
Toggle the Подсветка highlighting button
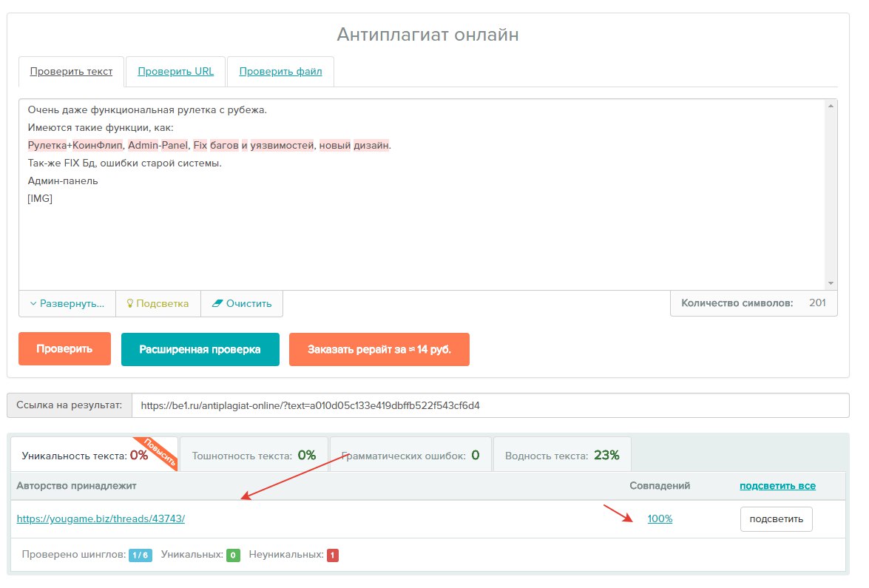pyautogui.click(x=158, y=304)
